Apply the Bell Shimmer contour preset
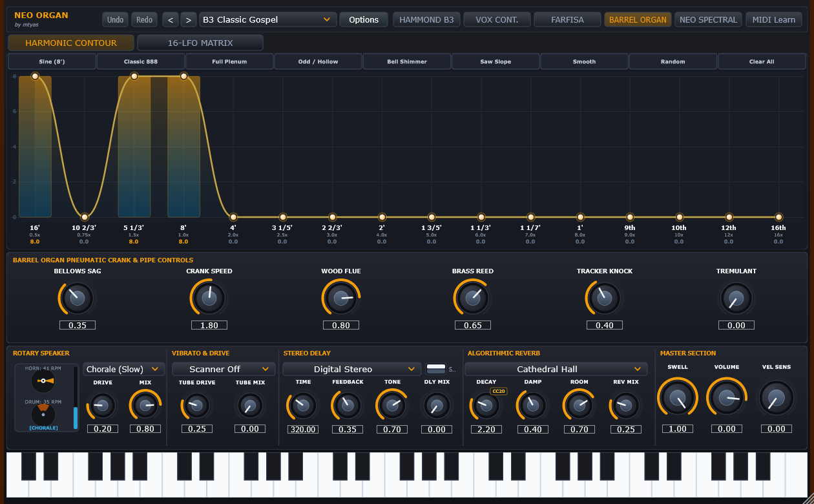 pyautogui.click(x=407, y=61)
